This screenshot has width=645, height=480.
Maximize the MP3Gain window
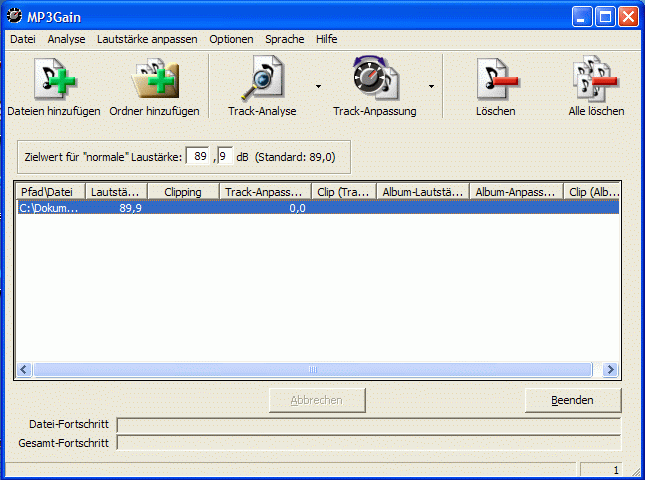coord(606,17)
